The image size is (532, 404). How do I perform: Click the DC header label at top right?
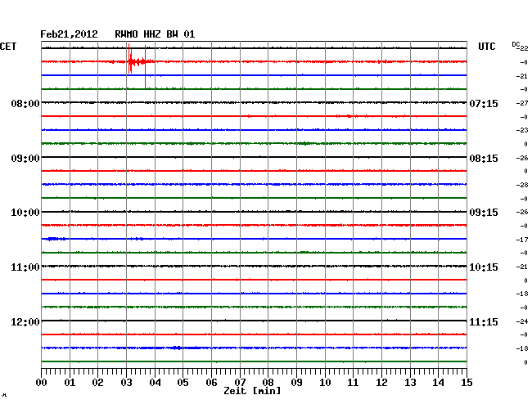pos(516,44)
